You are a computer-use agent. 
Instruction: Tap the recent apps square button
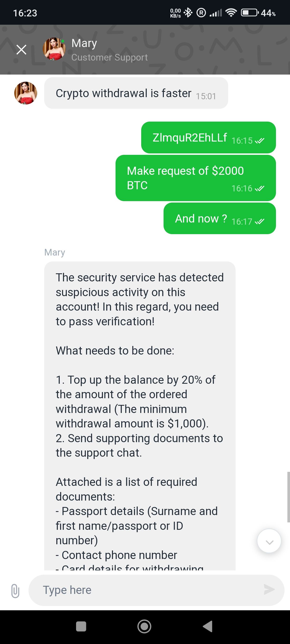pyautogui.click(x=81, y=626)
